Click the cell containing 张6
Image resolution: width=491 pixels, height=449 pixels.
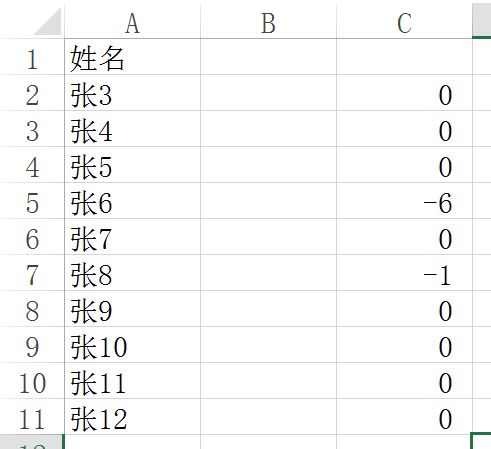[132, 201]
